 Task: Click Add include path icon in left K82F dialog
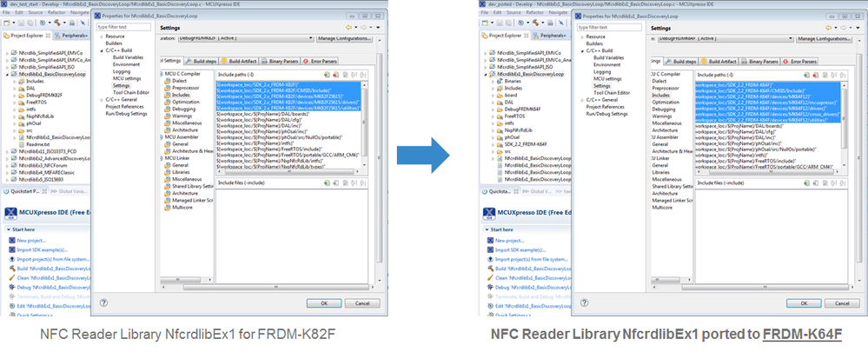tap(328, 75)
